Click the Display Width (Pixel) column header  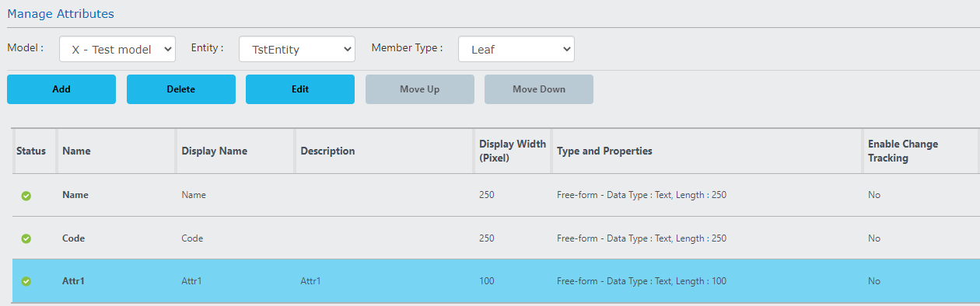(x=513, y=151)
